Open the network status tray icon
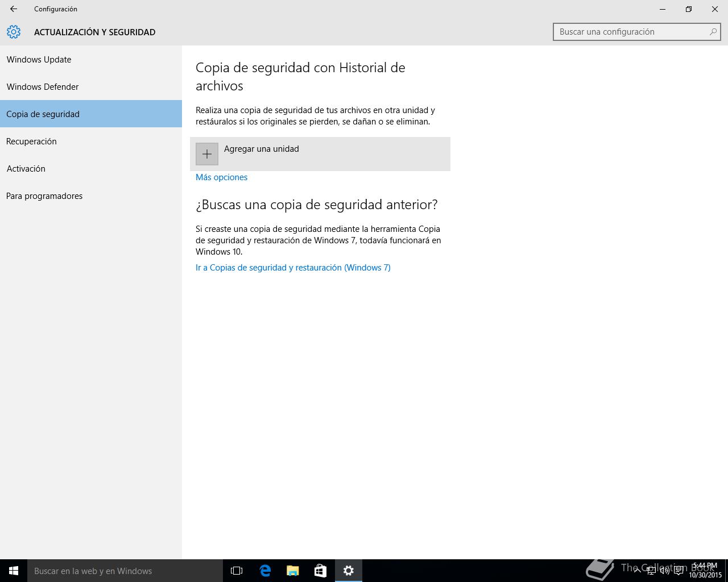This screenshot has width=728, height=582. tap(651, 571)
